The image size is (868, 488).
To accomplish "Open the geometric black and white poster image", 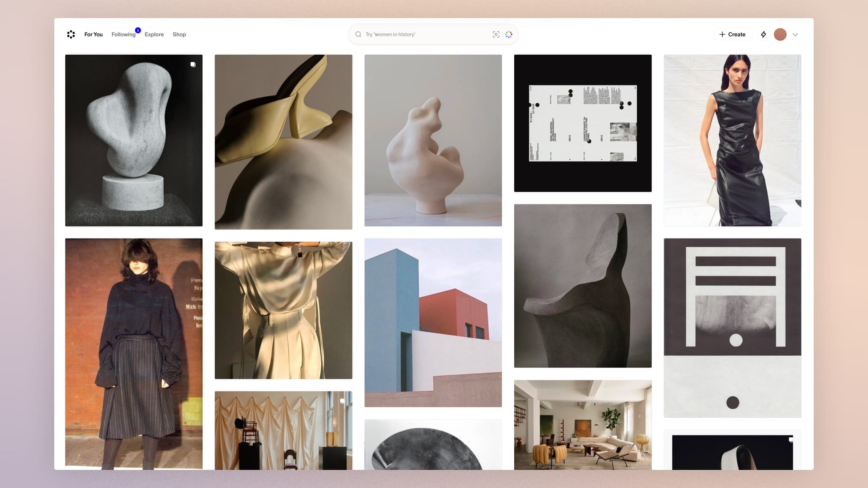I will 733,328.
